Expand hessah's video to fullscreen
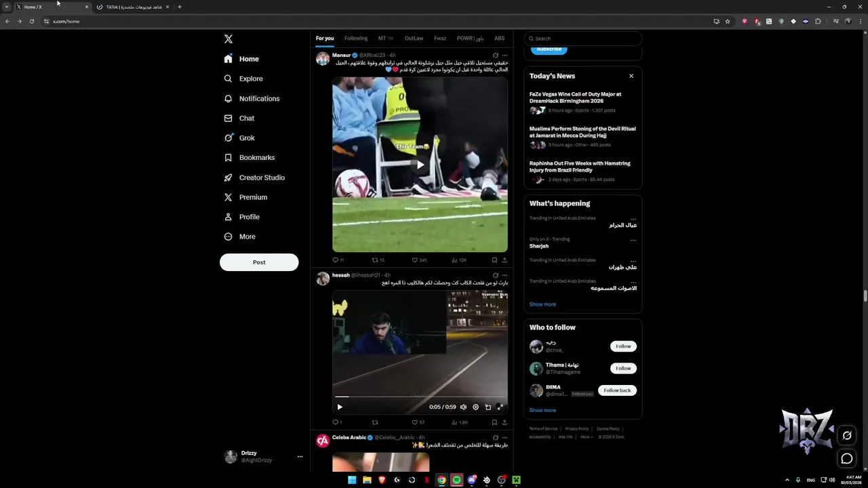 point(500,407)
